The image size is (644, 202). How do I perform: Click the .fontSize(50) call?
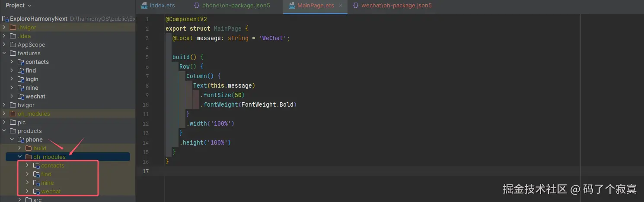click(x=223, y=95)
